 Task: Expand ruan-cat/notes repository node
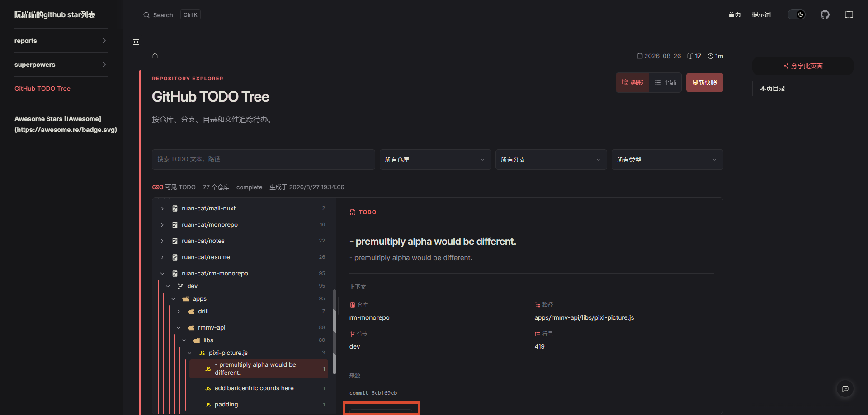click(162, 241)
